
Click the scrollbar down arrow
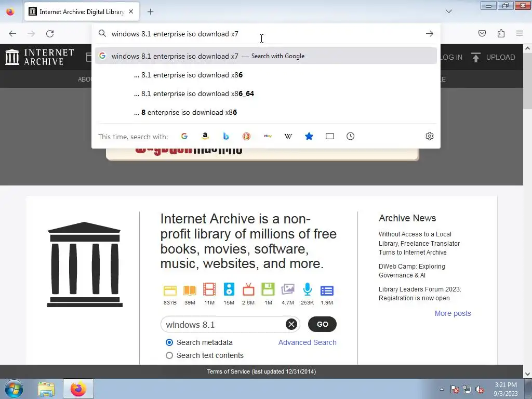528,374
